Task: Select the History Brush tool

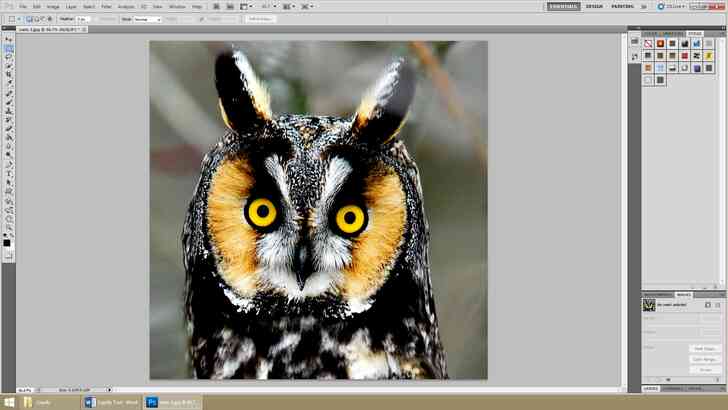Action: pyautogui.click(x=8, y=120)
